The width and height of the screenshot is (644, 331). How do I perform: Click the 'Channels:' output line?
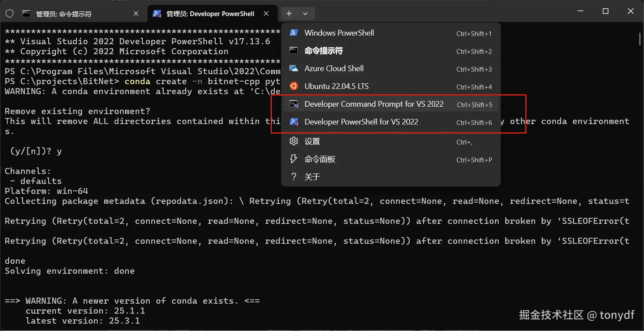(28, 171)
